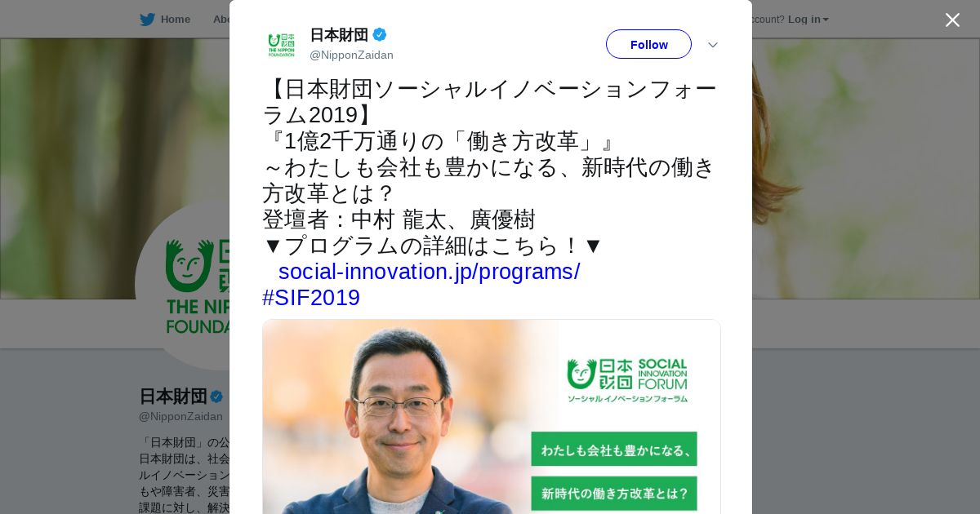Open the About menu item
This screenshot has width=980, height=514.
(221, 19)
